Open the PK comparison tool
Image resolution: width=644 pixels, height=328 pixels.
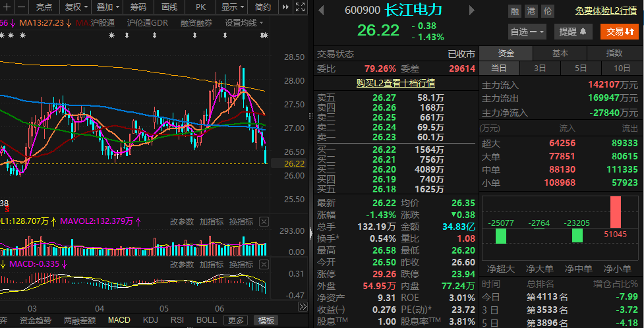click(200, 7)
